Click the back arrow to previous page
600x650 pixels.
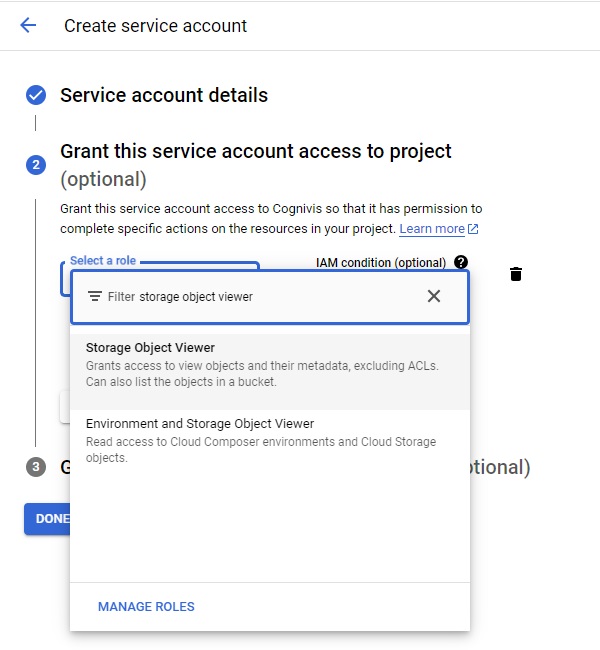click(x=28, y=26)
